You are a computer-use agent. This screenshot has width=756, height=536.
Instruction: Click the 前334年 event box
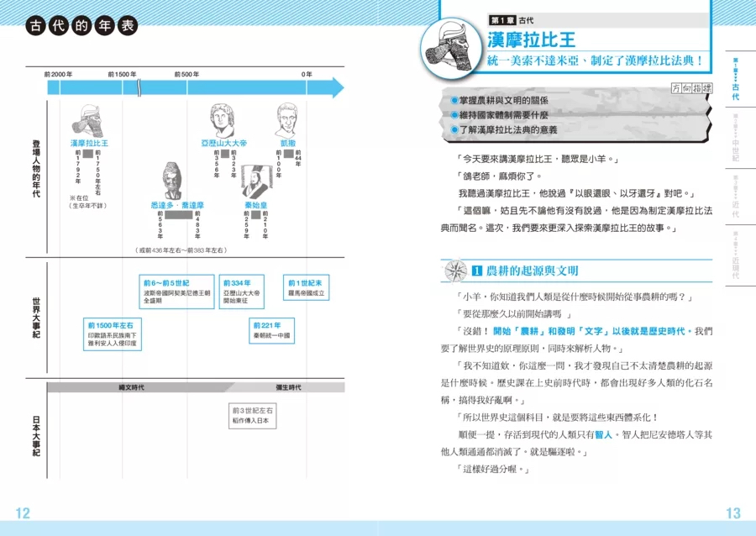(242, 292)
